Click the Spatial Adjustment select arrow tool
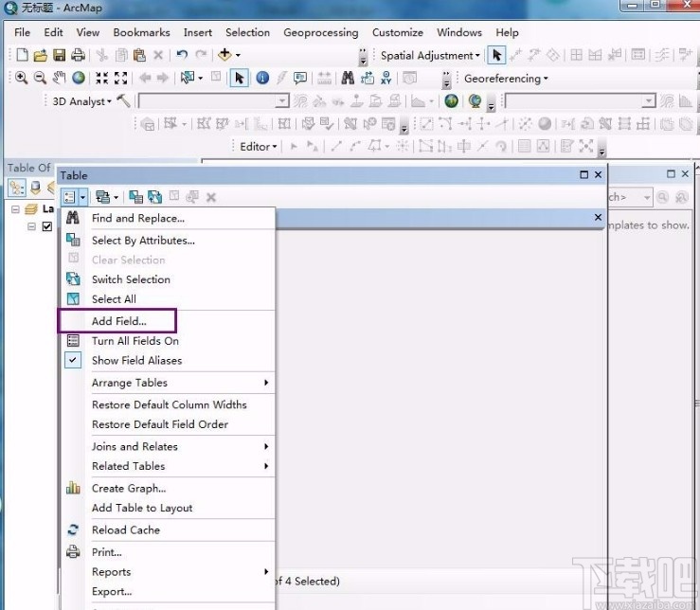 point(497,55)
